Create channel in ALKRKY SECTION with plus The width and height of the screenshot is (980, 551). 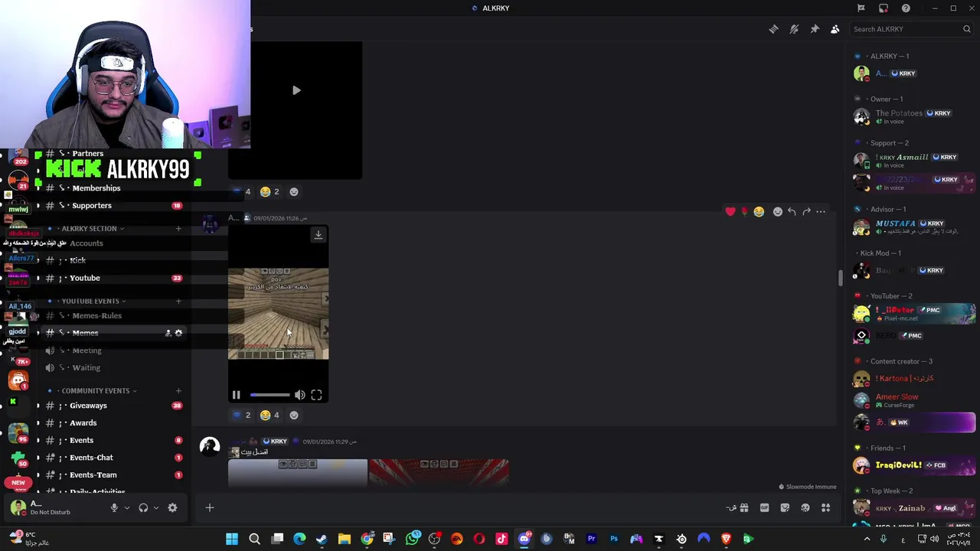click(x=178, y=228)
